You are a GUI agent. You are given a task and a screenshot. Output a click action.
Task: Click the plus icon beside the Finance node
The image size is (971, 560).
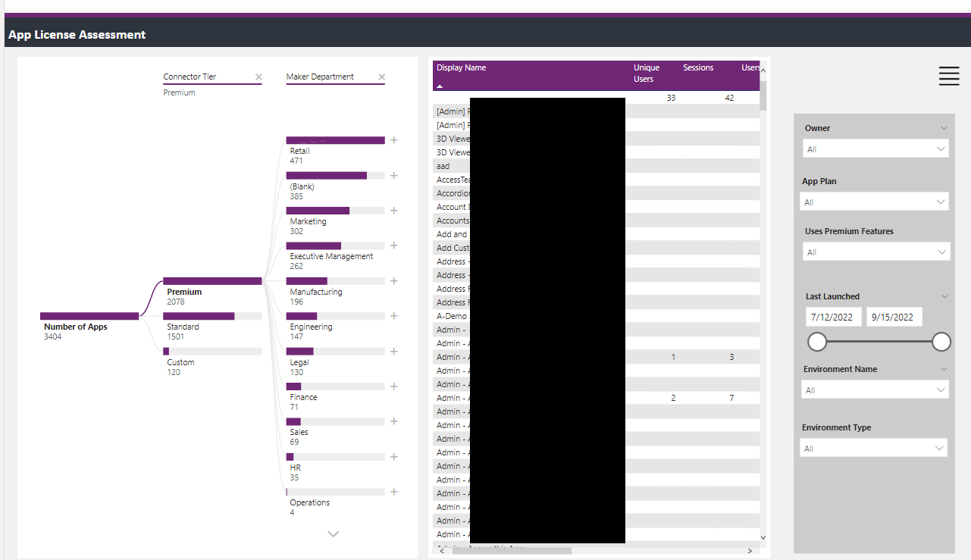click(393, 386)
